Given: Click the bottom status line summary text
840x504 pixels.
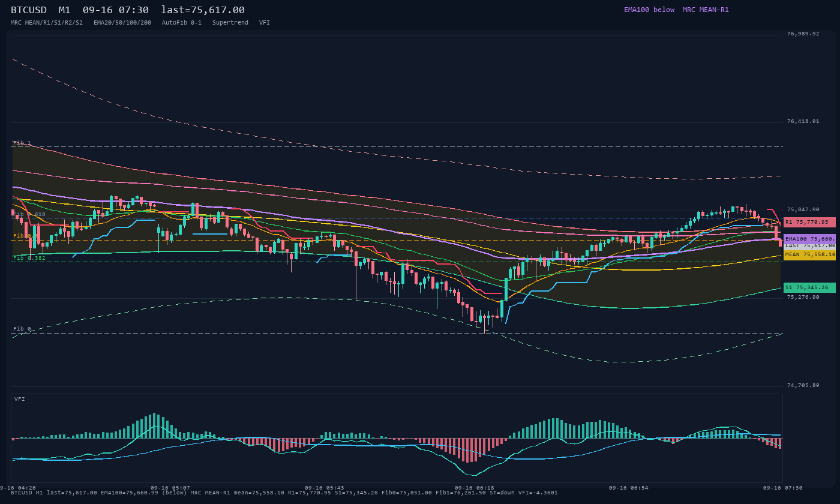Looking at the screenshot, I should click(x=284, y=493).
